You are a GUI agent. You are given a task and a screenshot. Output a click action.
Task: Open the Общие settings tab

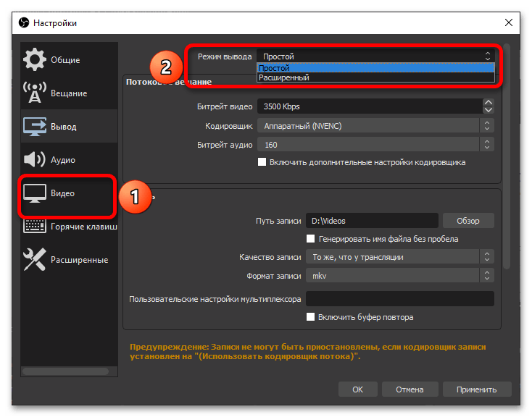click(69, 59)
